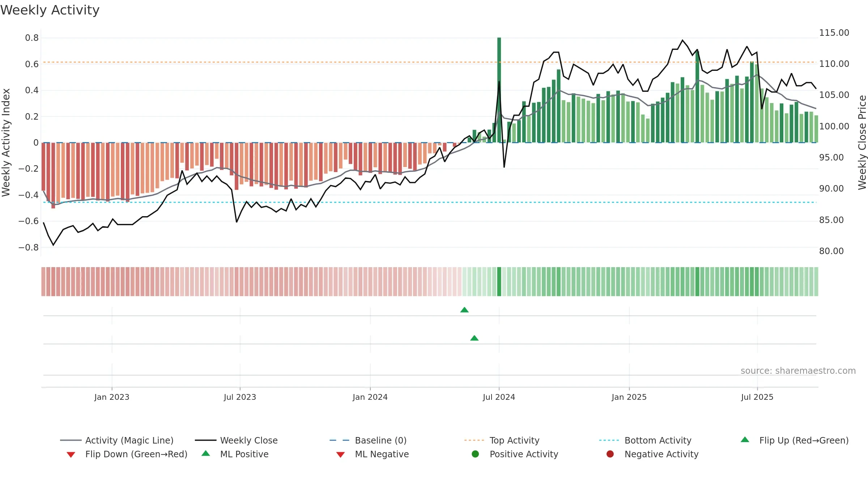Click the red ML Negative triangle in legend
This screenshot has height=488, width=868.
(x=340, y=455)
